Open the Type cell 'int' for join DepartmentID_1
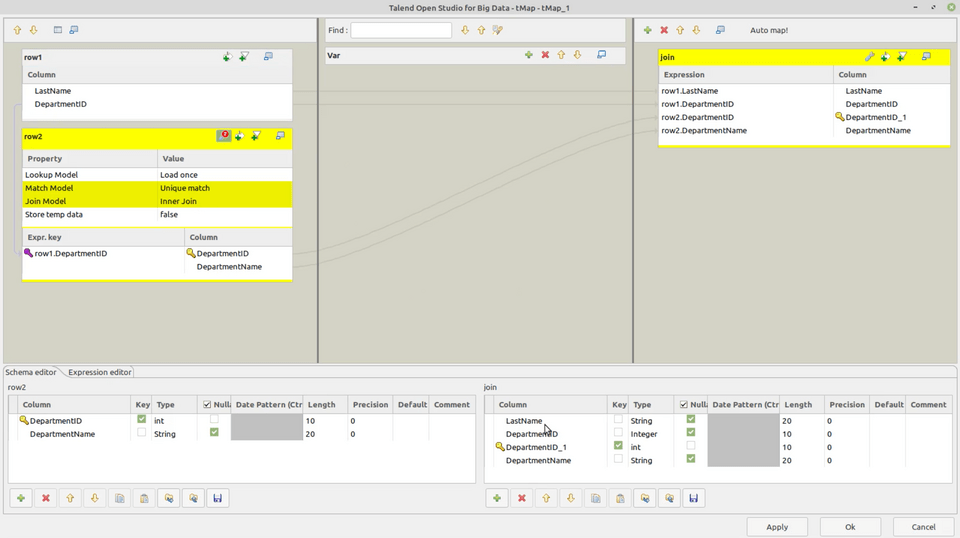Image resolution: width=960 pixels, height=538 pixels. (x=651, y=447)
